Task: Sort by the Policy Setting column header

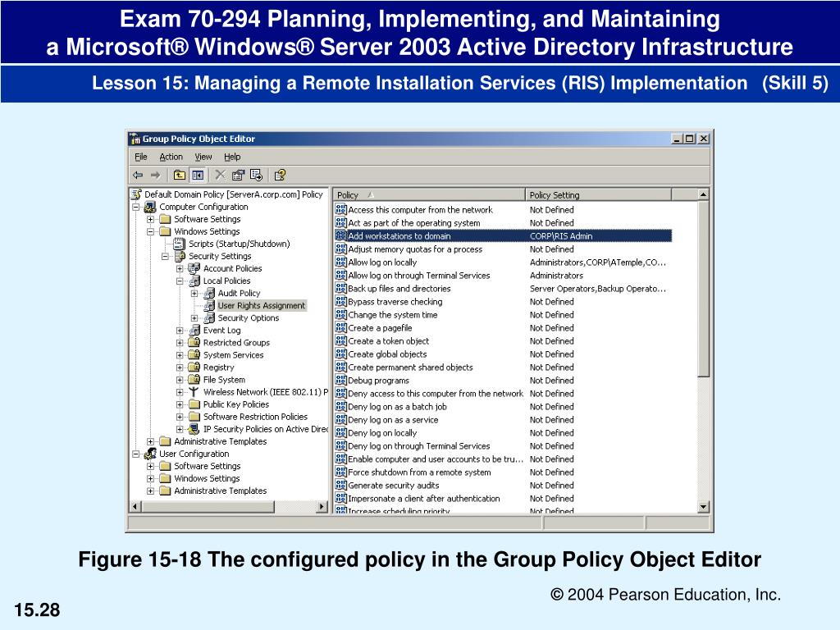Action: tap(598, 195)
